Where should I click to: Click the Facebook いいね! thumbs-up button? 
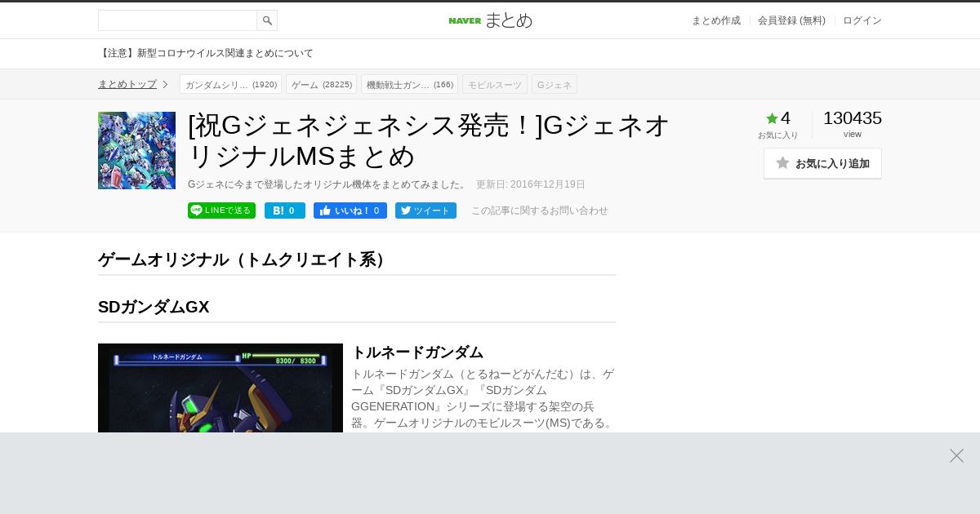point(350,210)
